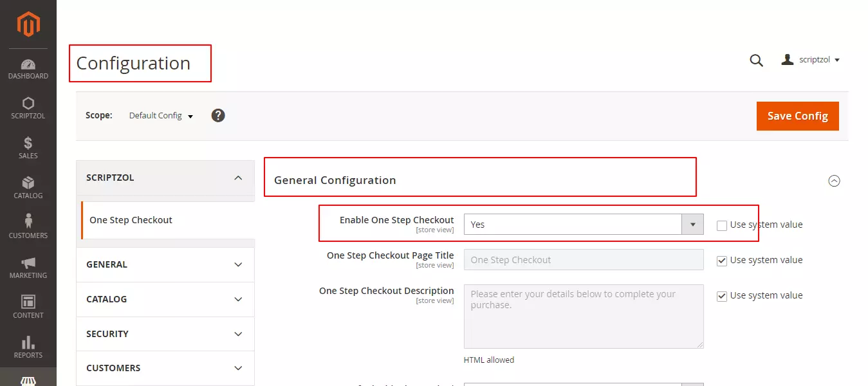Click the Magento logo icon
Screen dimensions: 868x386
click(x=28, y=25)
